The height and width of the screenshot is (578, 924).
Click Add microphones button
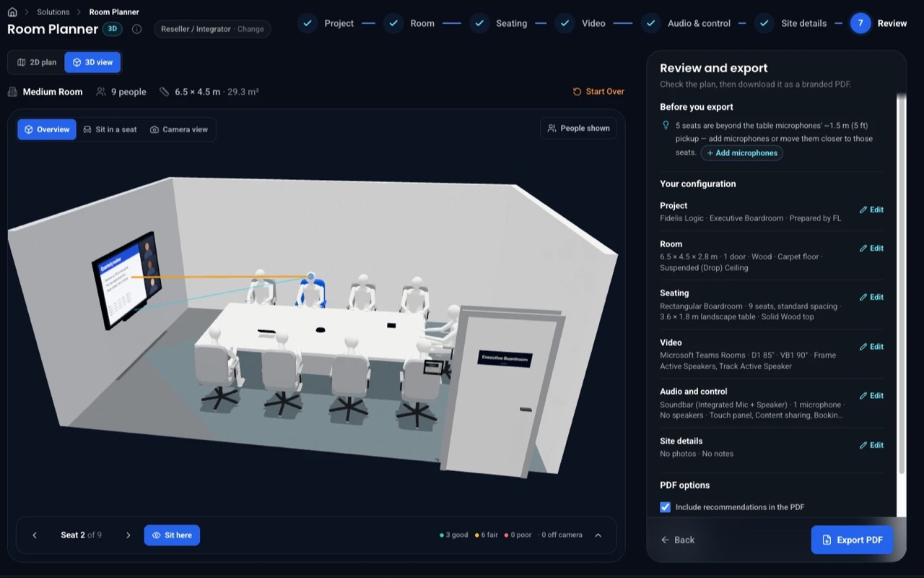[741, 153]
